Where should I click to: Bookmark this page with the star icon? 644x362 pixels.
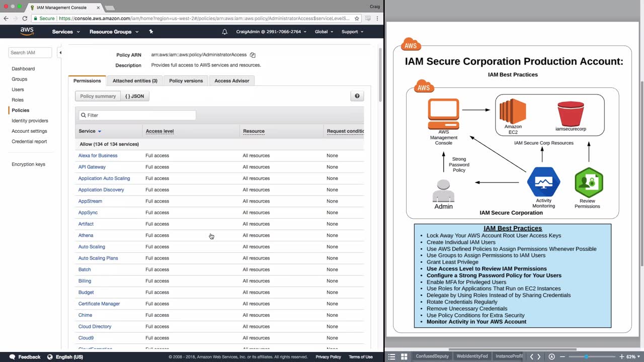point(357,18)
